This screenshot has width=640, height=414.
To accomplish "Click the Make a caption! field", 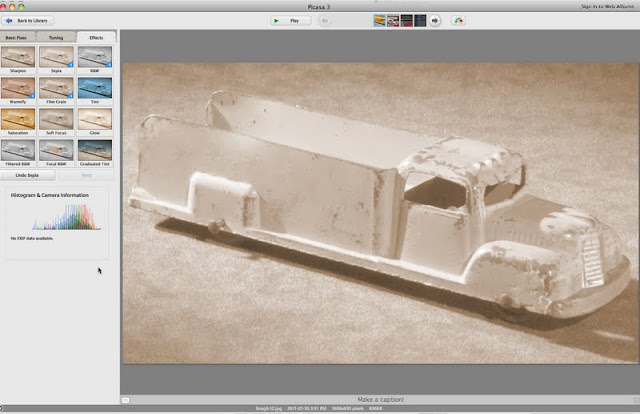I will (380, 400).
